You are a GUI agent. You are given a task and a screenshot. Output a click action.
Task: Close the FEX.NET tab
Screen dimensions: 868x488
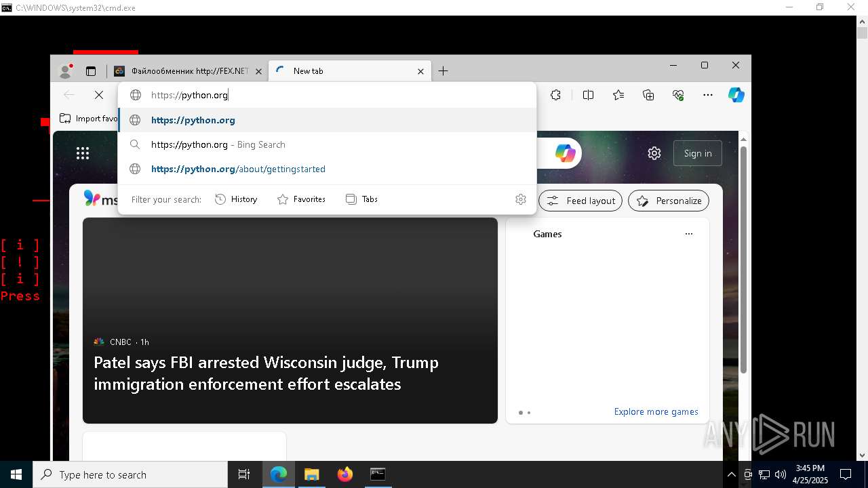click(x=258, y=71)
